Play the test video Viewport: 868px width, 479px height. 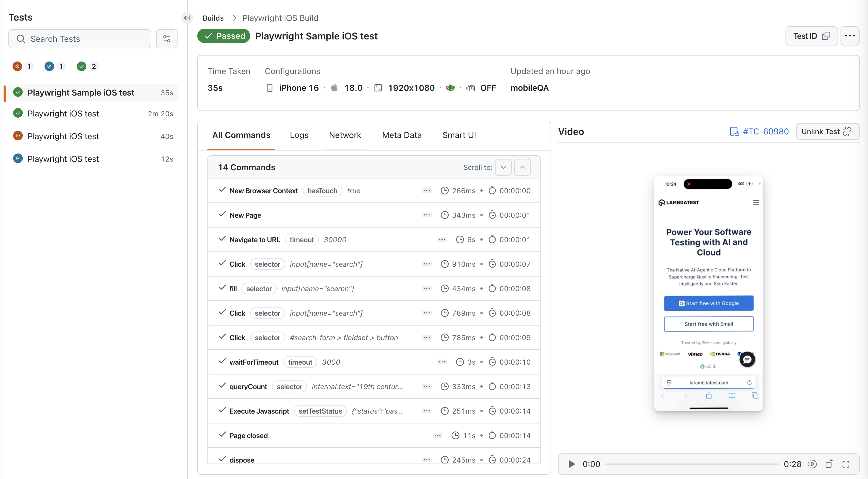click(x=571, y=464)
